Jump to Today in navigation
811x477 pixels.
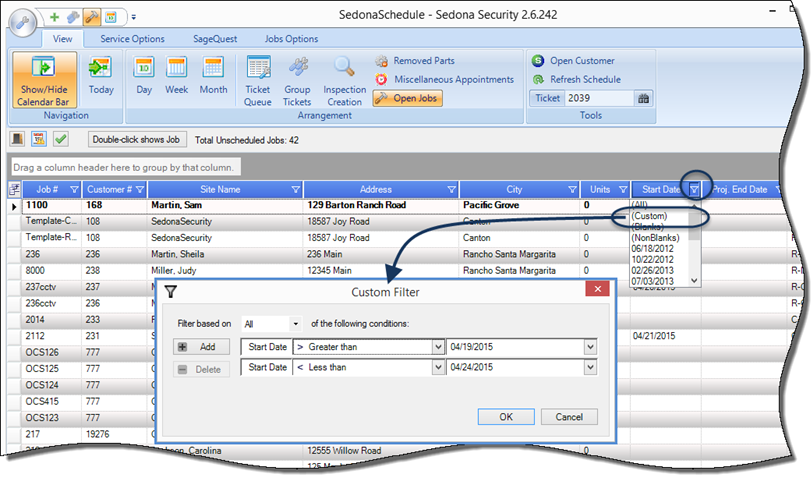[101, 76]
